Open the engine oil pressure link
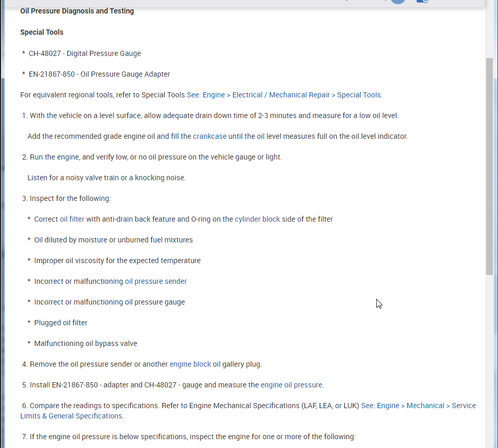The width and height of the screenshot is (498, 448). tap(291, 385)
